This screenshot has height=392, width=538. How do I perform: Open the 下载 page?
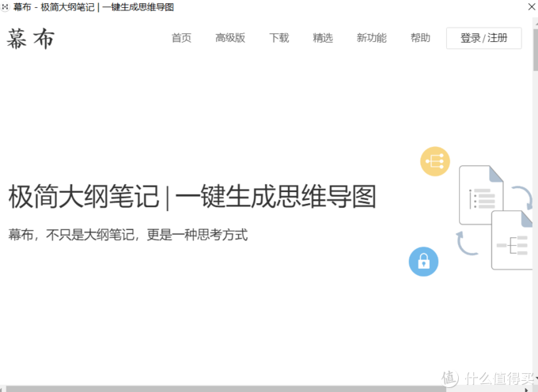(279, 38)
